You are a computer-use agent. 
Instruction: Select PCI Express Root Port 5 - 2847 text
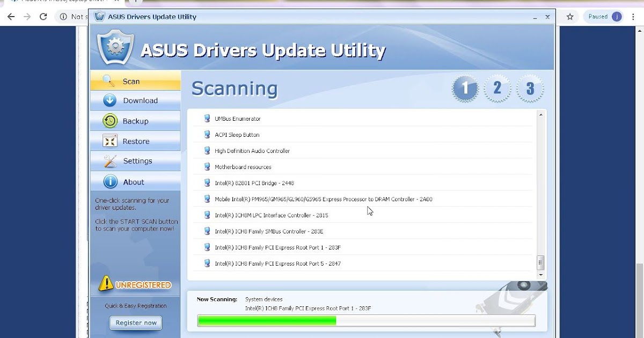[278, 264]
